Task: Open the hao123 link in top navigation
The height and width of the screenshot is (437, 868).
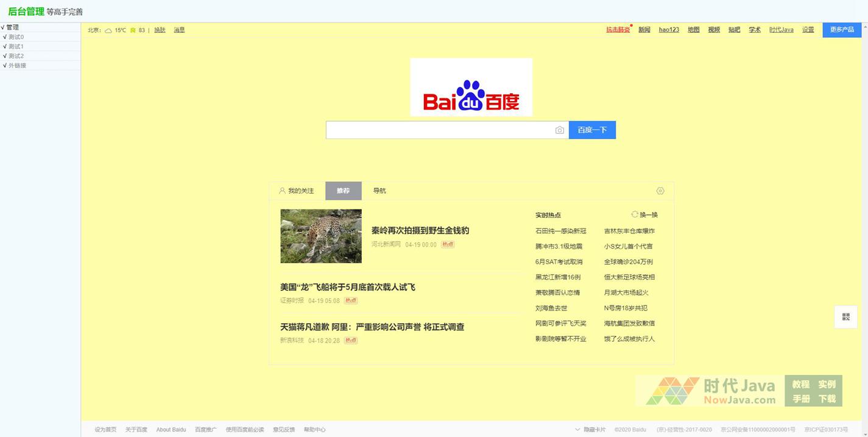Action: click(x=669, y=30)
